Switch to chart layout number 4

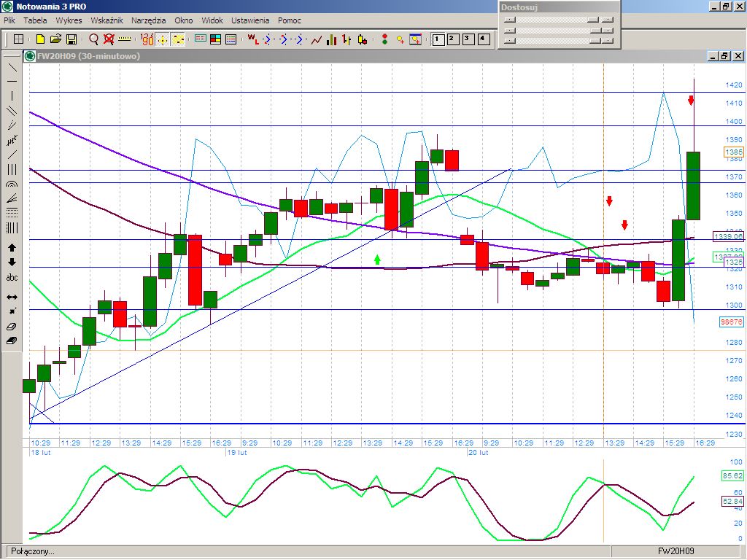[483, 39]
